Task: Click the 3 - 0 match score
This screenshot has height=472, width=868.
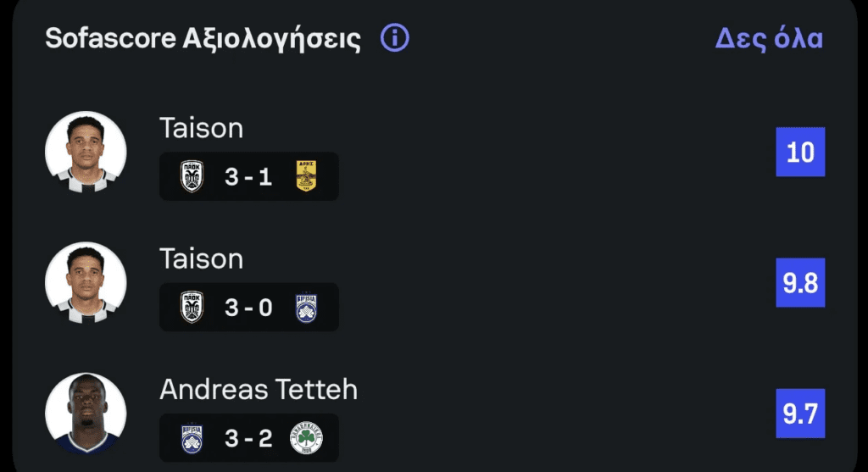Action: point(248,307)
